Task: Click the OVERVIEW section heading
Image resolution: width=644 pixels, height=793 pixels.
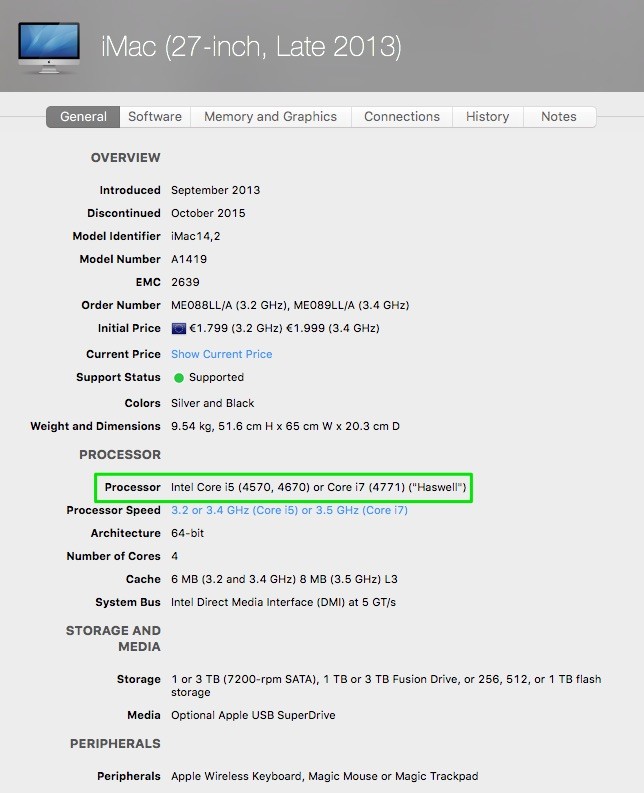Action: click(125, 158)
